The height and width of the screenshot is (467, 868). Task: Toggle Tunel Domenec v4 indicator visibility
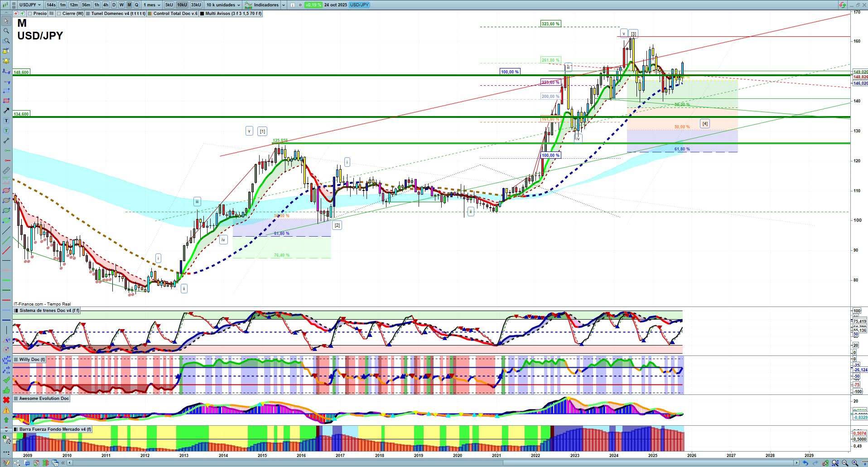(x=88, y=14)
